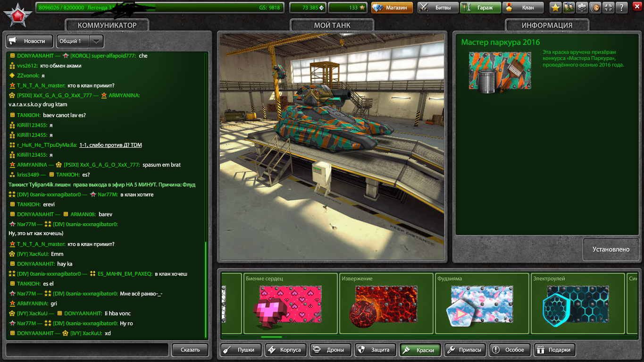Click username ARMAN08 in chat

click(83, 214)
